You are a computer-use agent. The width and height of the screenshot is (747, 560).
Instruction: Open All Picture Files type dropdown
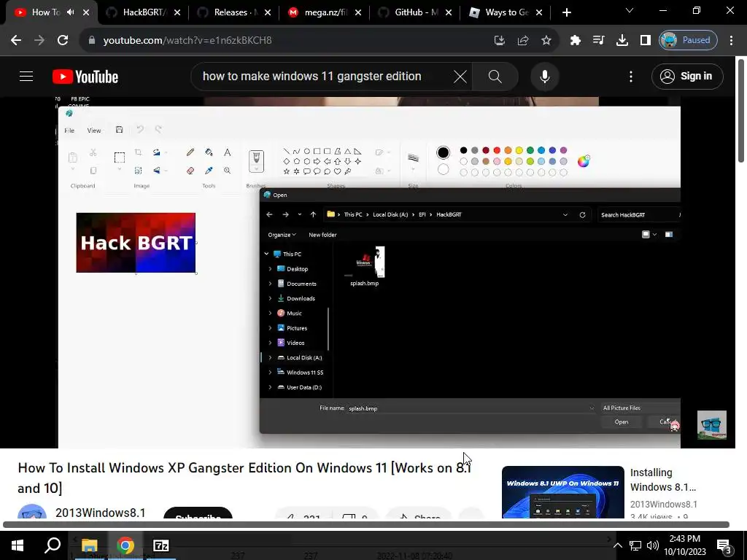click(640, 408)
